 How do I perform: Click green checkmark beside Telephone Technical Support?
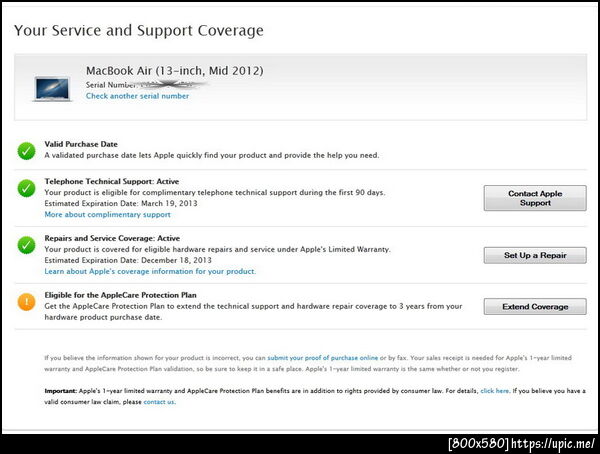click(x=26, y=188)
